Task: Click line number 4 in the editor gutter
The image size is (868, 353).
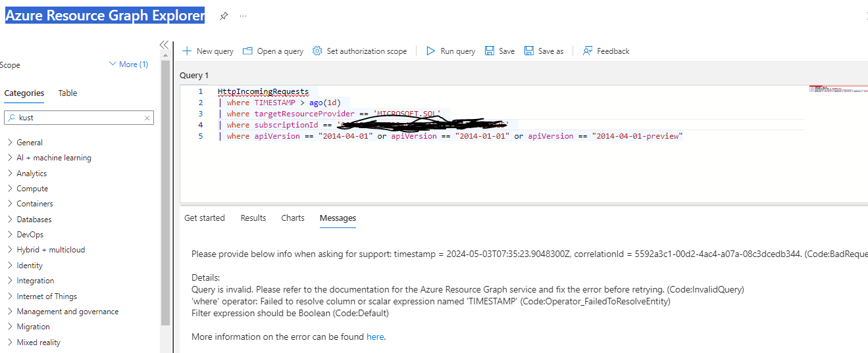Action: [201, 125]
